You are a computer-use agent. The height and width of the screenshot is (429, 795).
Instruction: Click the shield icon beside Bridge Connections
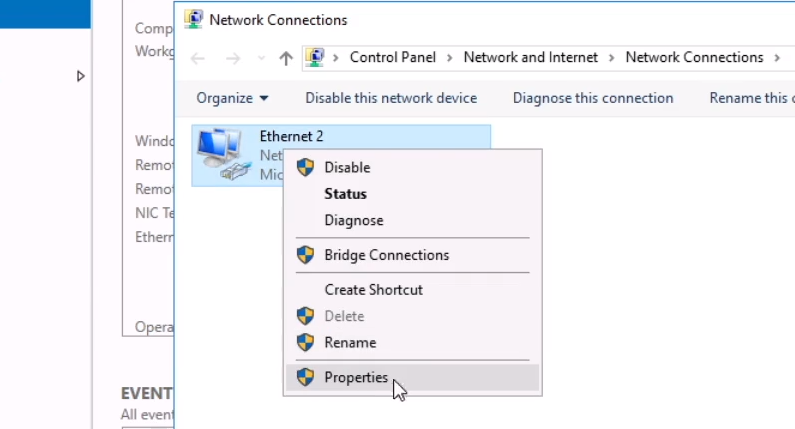pos(305,255)
